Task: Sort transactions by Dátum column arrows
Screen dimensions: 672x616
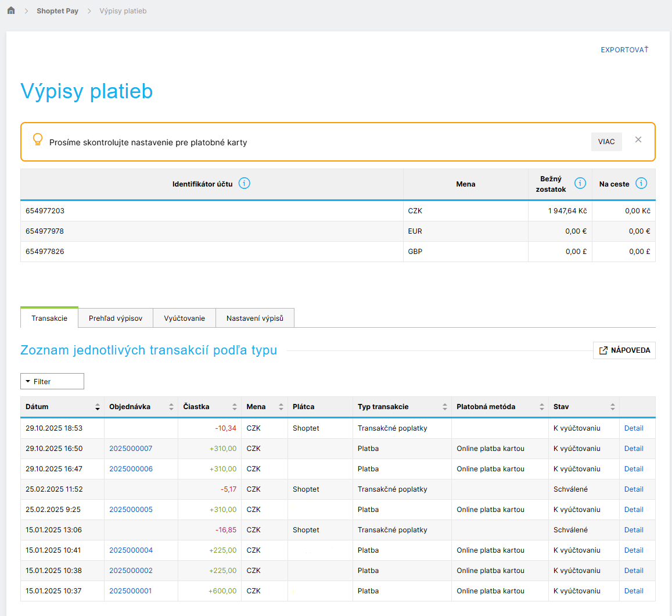Action: tap(97, 407)
